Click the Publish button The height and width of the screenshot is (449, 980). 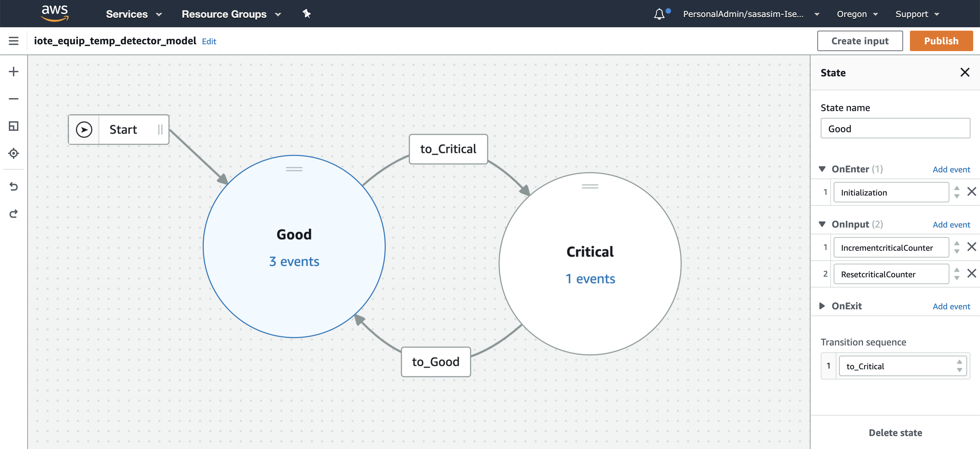tap(941, 41)
